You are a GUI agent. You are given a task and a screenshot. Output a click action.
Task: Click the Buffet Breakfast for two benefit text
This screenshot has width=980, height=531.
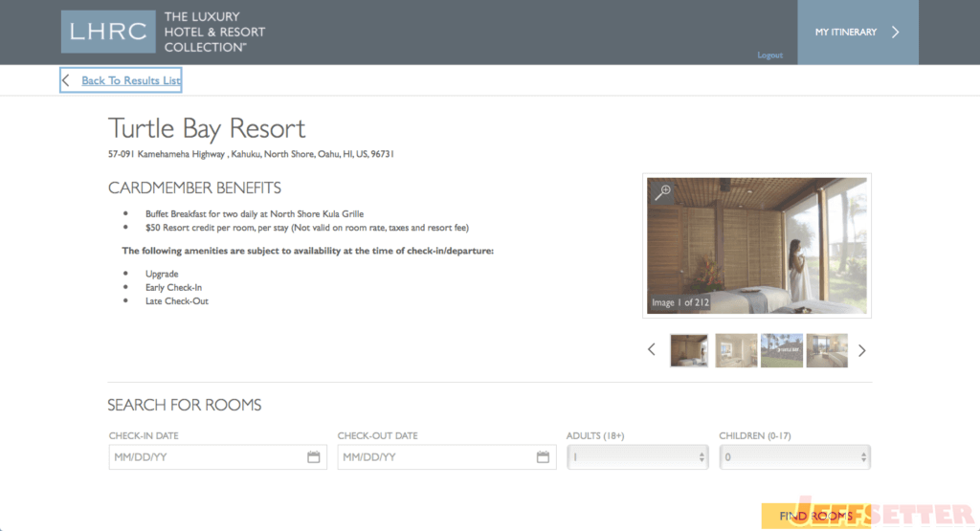(x=255, y=213)
